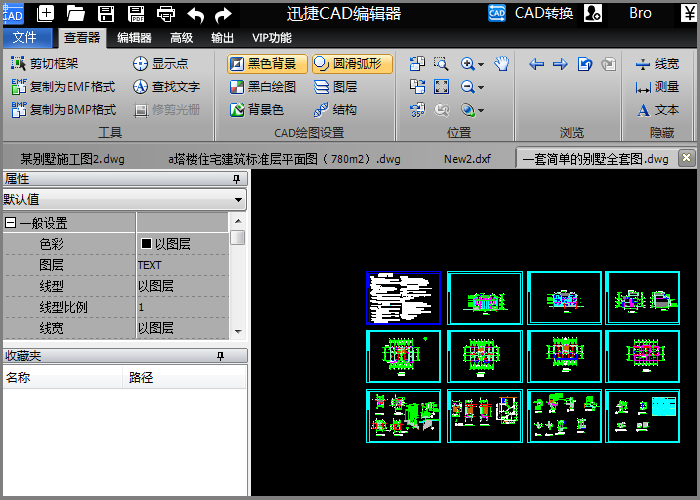Switch to 某别墅施工图2.dwg tab
The image size is (700, 500).
(72, 159)
